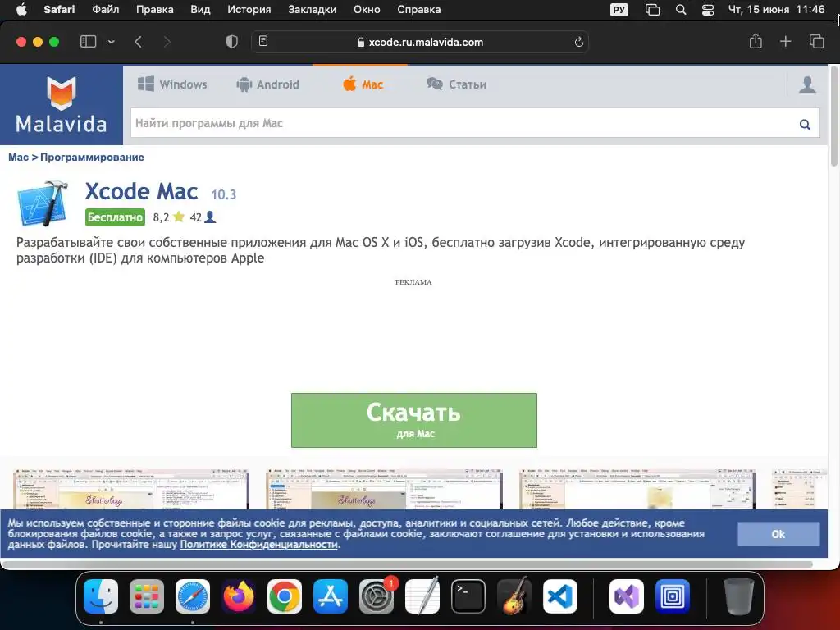
Task: Click the yellow rating star
Action: (179, 217)
